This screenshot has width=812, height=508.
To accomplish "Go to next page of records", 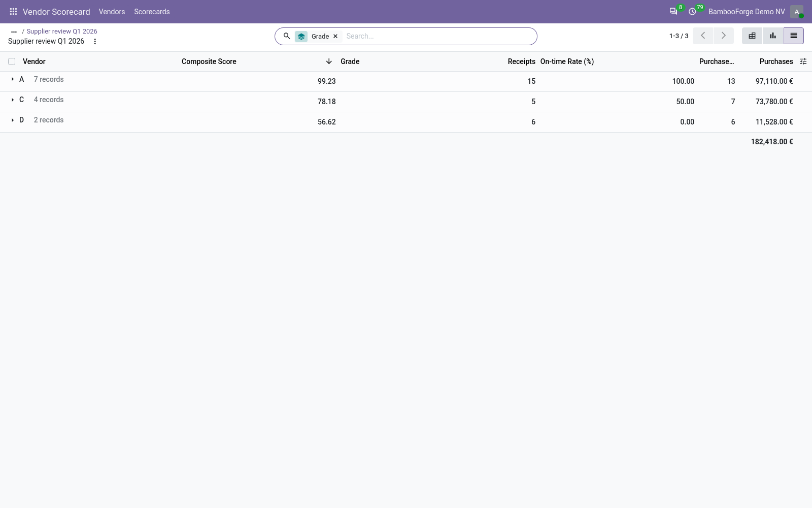I will coord(724,36).
